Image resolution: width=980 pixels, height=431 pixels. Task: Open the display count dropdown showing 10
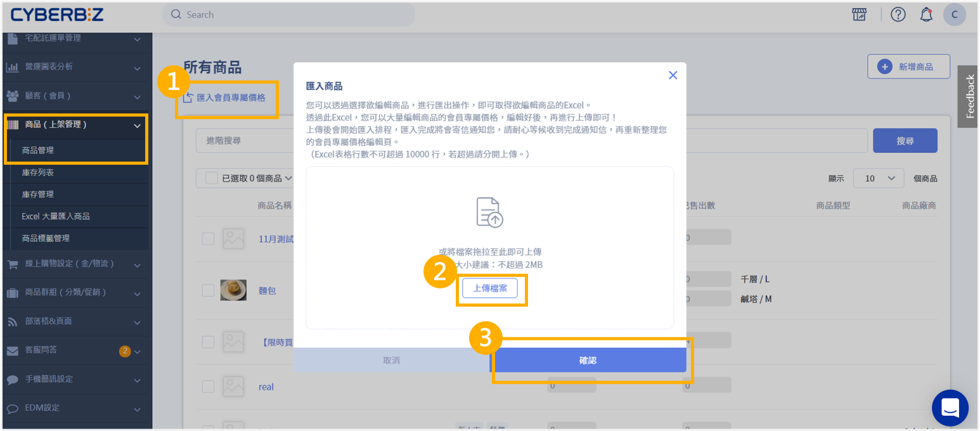878,179
